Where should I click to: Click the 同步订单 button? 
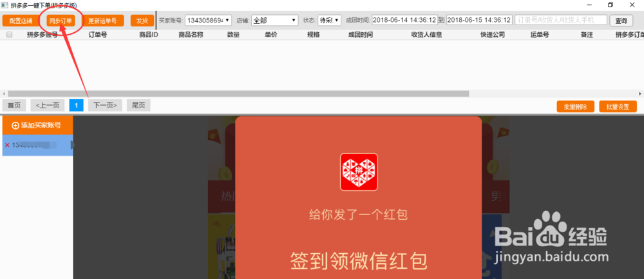click(x=61, y=21)
